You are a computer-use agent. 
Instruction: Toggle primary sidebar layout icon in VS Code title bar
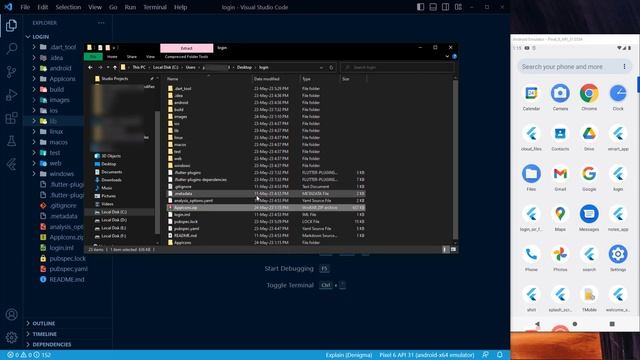[420, 7]
